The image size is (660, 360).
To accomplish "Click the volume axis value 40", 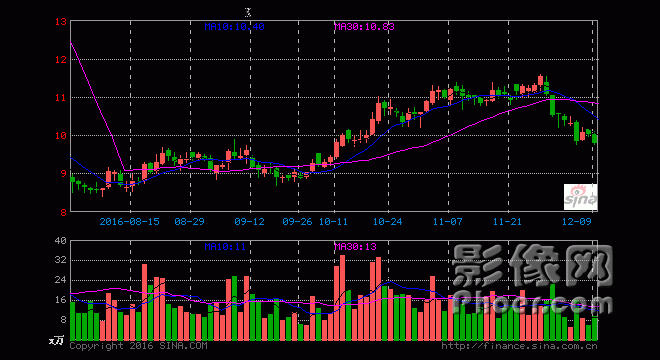I will [x=61, y=241].
